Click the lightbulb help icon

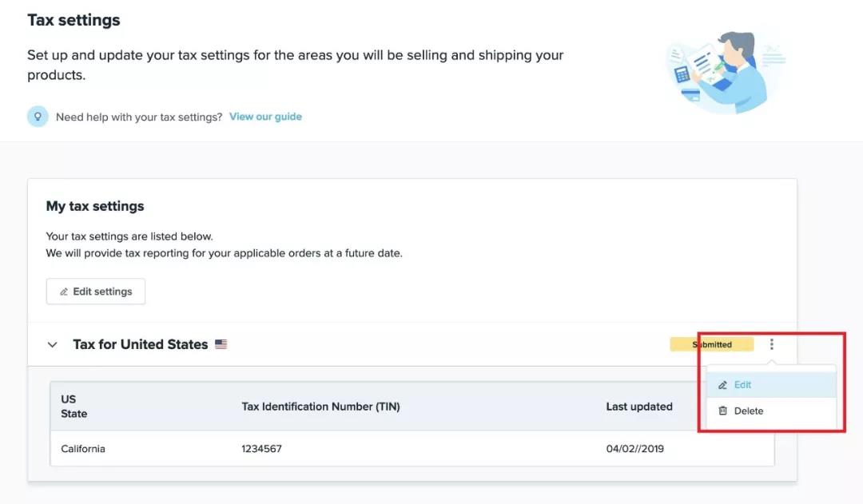38,117
